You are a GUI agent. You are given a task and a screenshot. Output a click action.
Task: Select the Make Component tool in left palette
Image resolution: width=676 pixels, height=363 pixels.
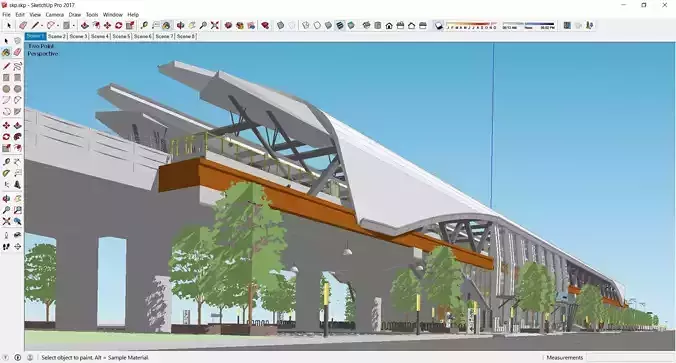(17, 41)
